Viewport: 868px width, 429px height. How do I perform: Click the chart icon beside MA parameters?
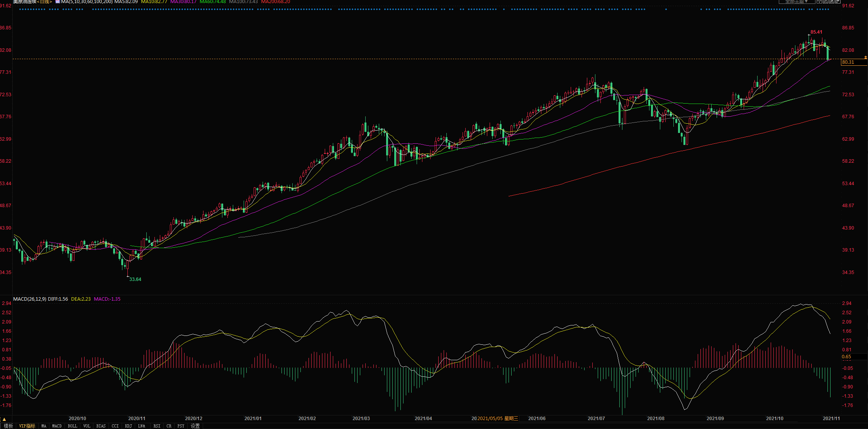pyautogui.click(x=58, y=2)
